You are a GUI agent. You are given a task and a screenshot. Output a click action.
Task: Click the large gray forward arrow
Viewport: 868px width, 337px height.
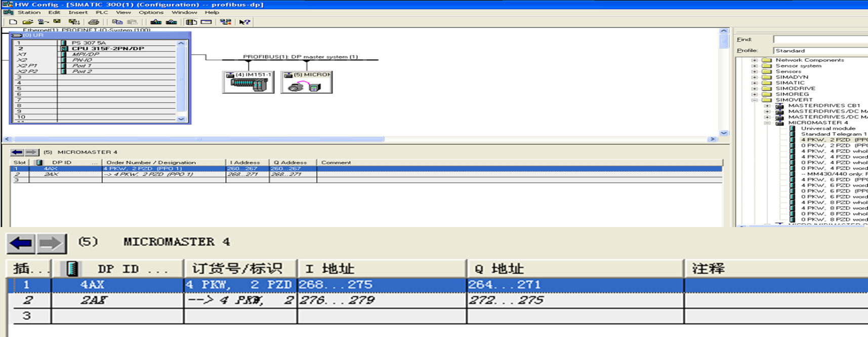[51, 243]
